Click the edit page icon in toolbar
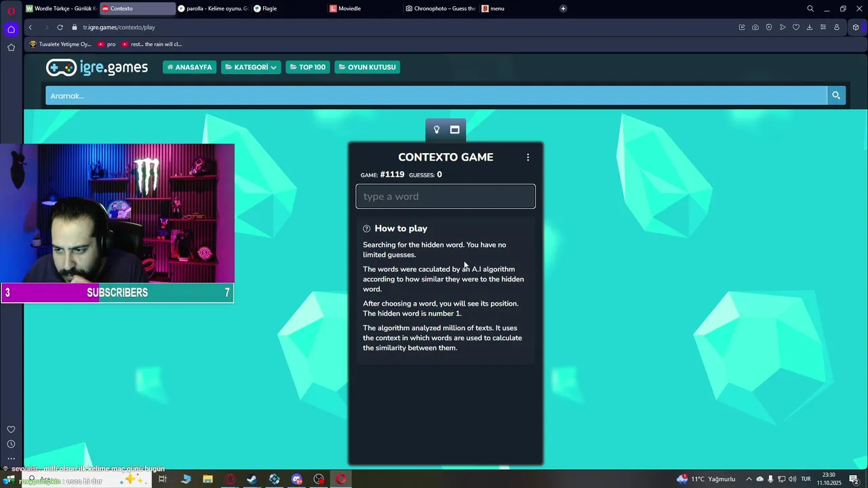The width and height of the screenshot is (868, 488). tap(742, 27)
